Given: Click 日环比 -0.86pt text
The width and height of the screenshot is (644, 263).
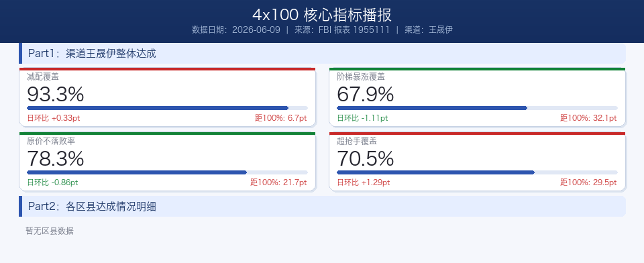Looking at the screenshot, I should 52,183.
